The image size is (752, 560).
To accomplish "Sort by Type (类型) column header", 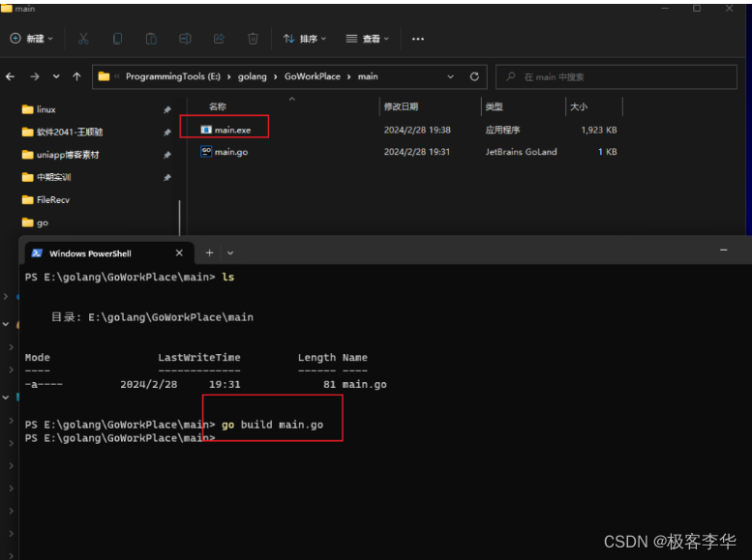I will 494,106.
